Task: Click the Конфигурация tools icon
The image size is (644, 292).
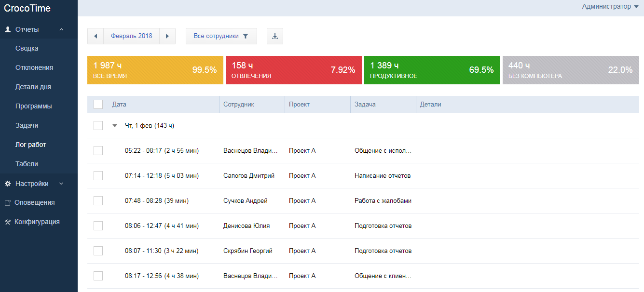Action: click(x=8, y=222)
